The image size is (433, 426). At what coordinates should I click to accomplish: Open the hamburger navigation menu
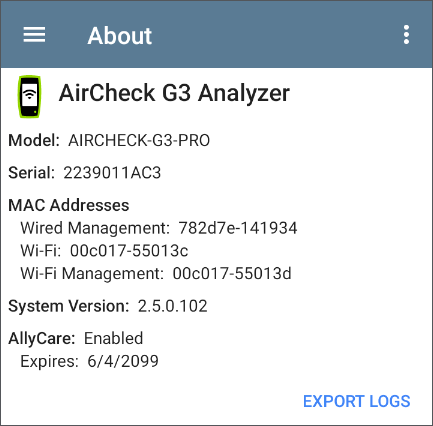coord(34,35)
